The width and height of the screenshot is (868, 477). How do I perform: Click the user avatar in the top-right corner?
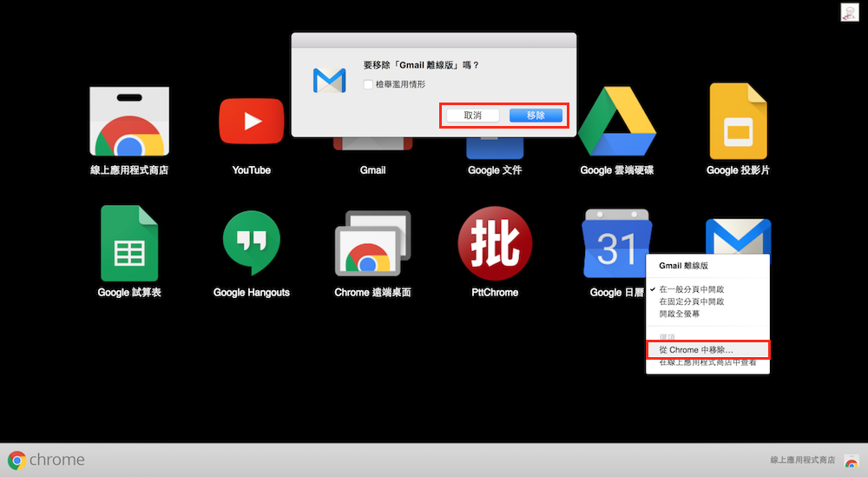pyautogui.click(x=850, y=12)
